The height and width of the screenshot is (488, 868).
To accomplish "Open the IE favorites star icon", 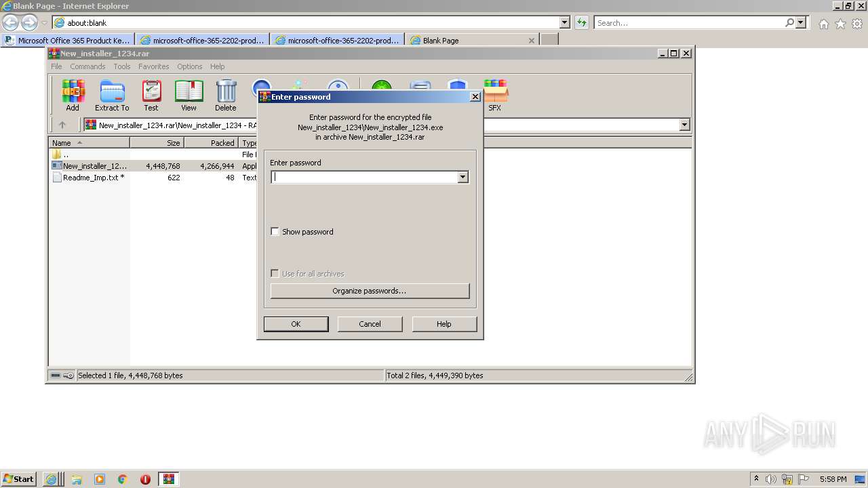I will 840,24.
